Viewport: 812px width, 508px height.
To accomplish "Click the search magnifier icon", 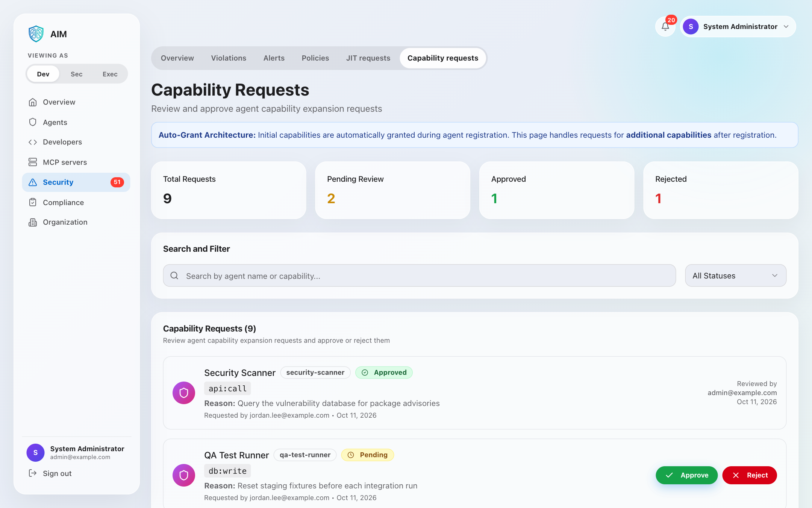I will tap(174, 275).
